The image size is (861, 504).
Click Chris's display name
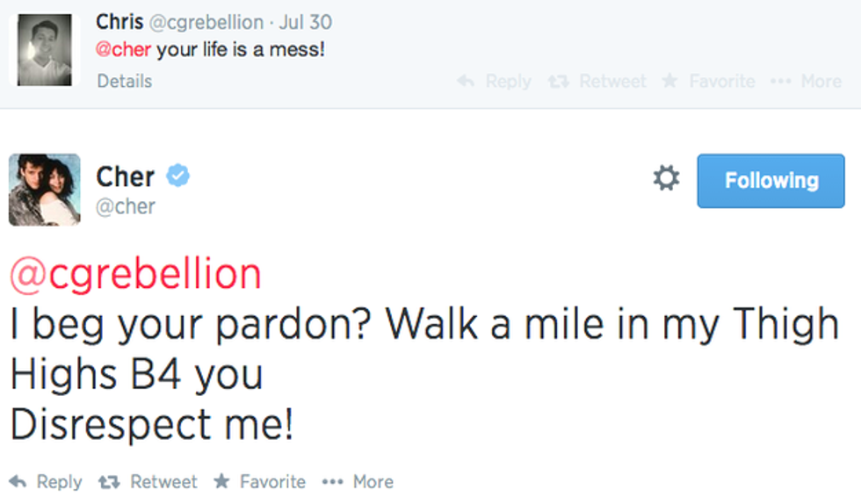click(x=119, y=21)
